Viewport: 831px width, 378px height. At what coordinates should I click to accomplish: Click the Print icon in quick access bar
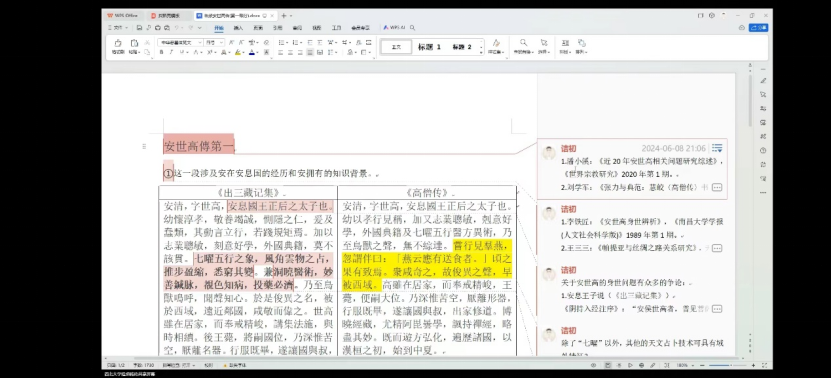coord(157,28)
